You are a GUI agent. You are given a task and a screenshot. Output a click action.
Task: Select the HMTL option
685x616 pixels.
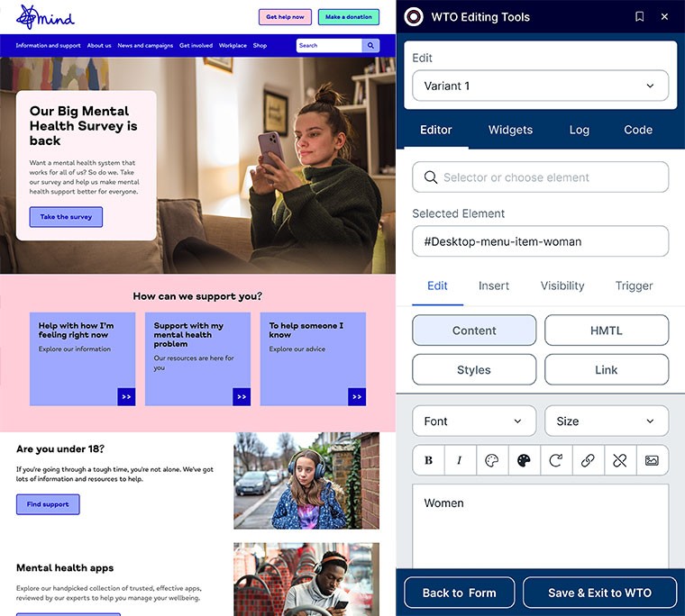click(607, 331)
